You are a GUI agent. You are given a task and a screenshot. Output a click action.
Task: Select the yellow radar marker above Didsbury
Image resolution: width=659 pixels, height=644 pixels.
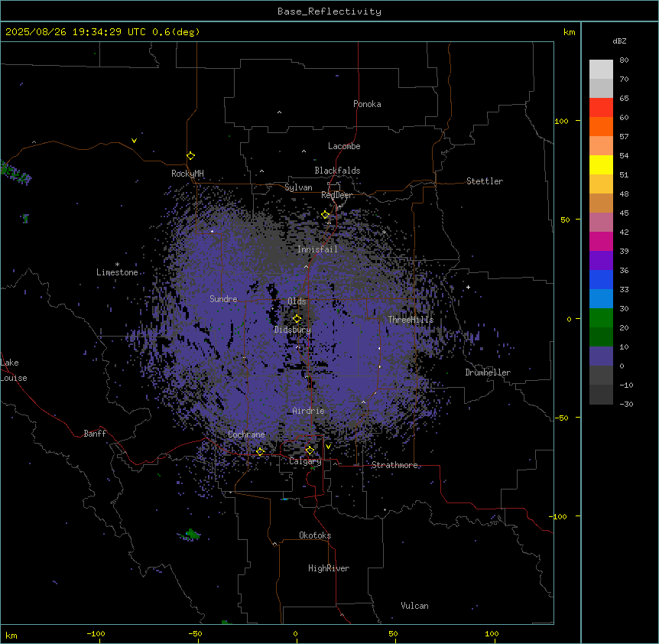click(x=297, y=318)
